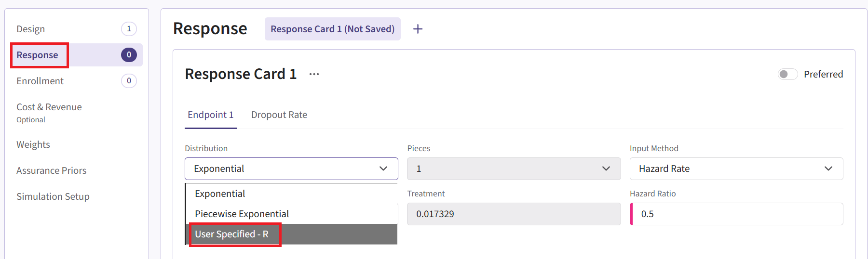Choose Piecewise Exponential from the list
This screenshot has width=868, height=259.
coord(242,214)
